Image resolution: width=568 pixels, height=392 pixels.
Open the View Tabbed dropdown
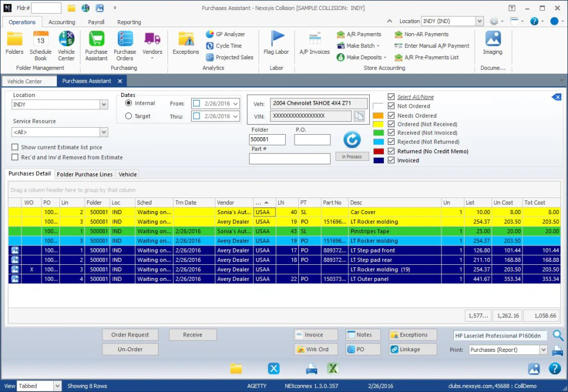57,386
